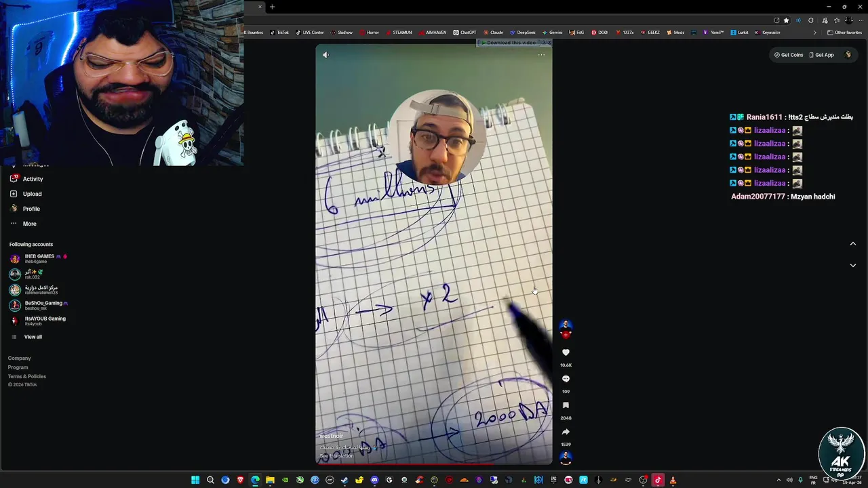The height and width of the screenshot is (488, 868).
Task: Open the Windows Start menu
Action: (195, 480)
